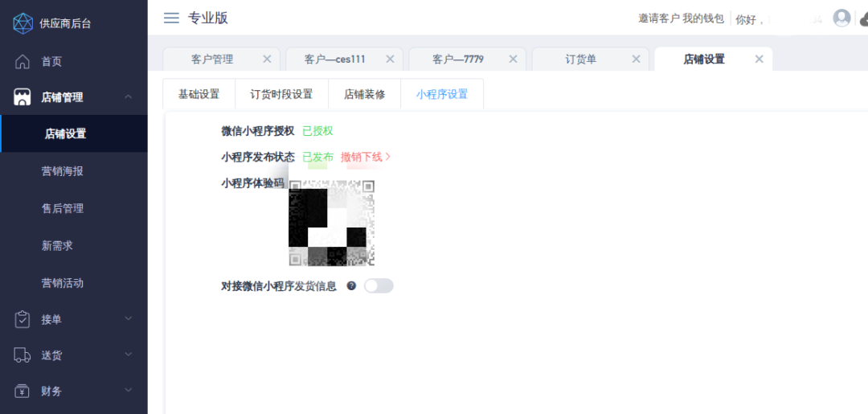Enable 对接微信小程序发货信息 switch
The height and width of the screenshot is (414, 868).
click(x=379, y=285)
